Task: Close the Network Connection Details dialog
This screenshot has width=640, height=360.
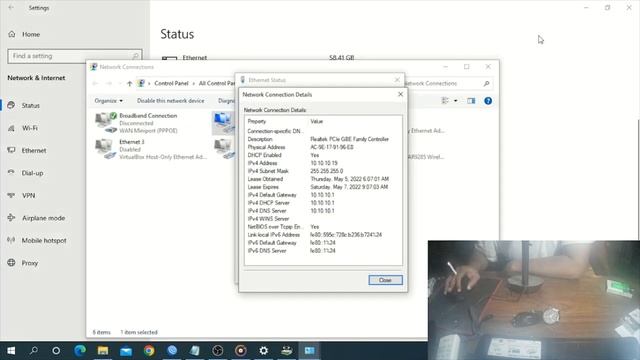Action: (385, 280)
